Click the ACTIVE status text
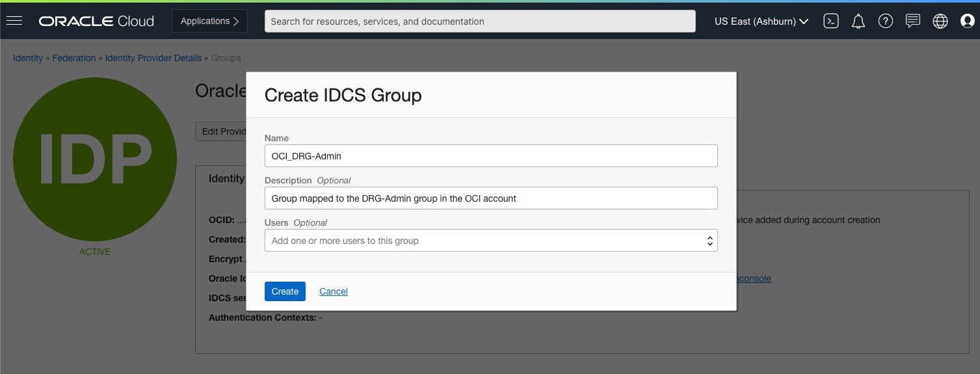 tap(95, 252)
